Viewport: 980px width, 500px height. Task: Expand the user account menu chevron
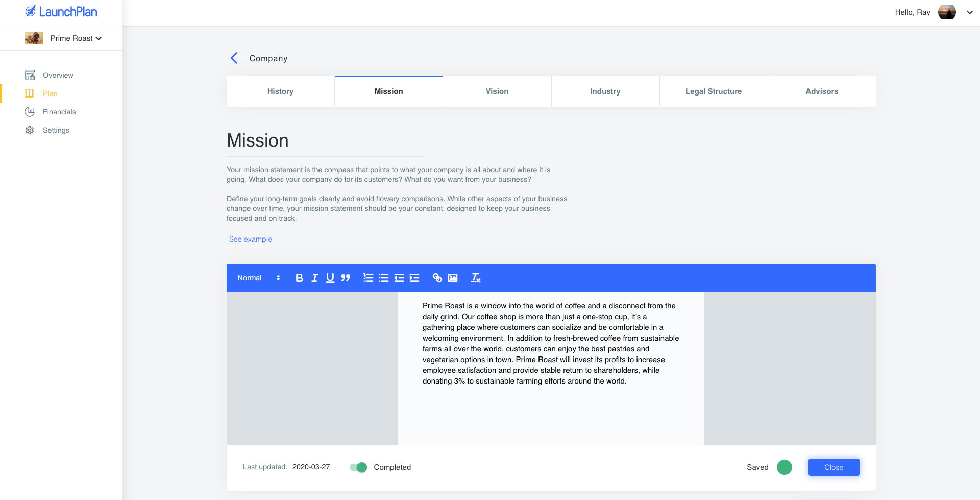[970, 12]
